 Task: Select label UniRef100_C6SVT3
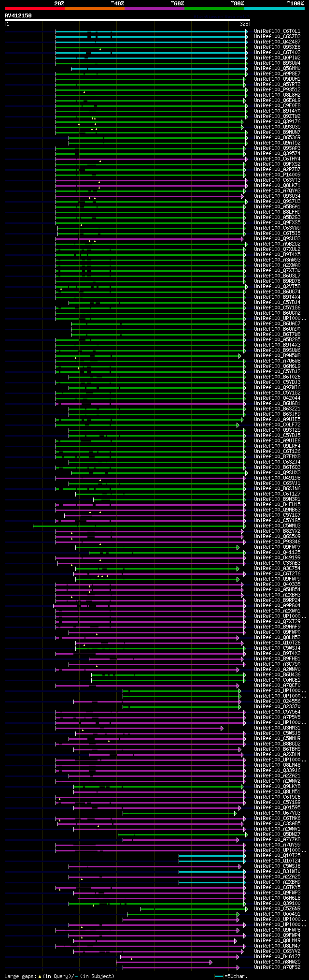(277, 180)
